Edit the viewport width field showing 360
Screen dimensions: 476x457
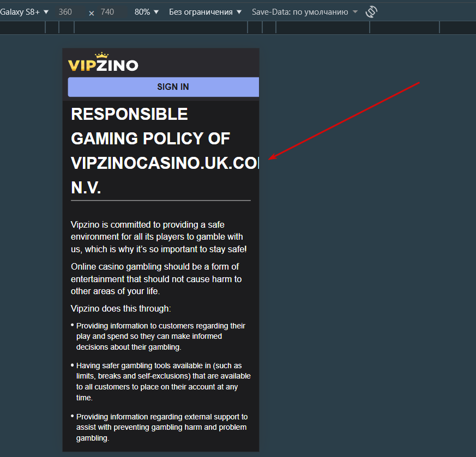[x=70, y=12]
